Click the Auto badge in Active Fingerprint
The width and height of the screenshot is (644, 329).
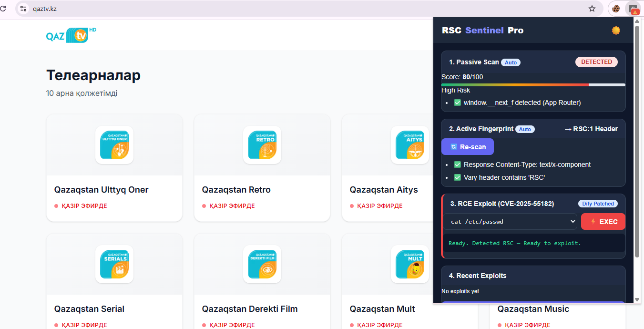[525, 129]
